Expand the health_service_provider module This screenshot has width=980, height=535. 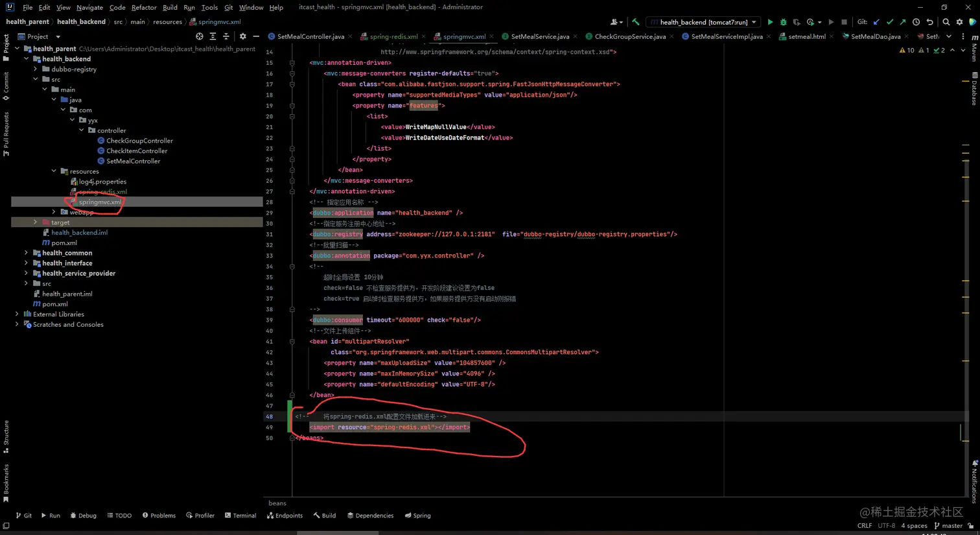coord(27,274)
